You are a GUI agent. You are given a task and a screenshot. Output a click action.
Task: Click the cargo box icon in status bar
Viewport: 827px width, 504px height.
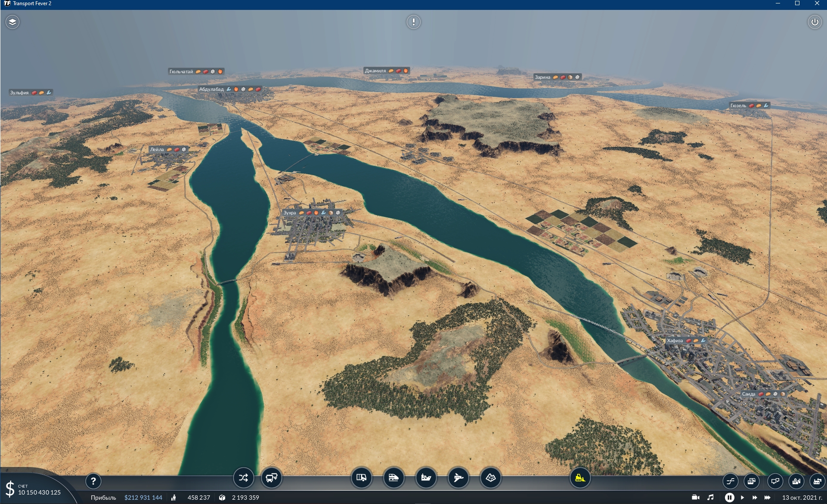point(222,498)
